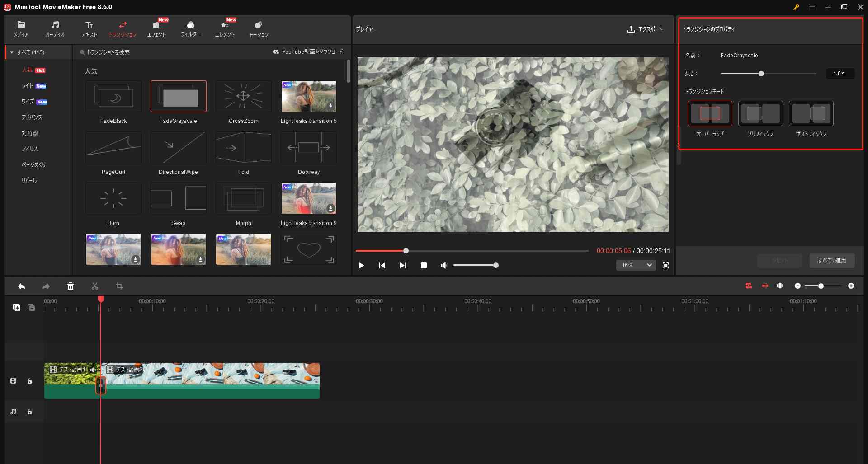The width and height of the screenshot is (868, 464).
Task: Mute the player with the speaker icon
Action: click(x=444, y=265)
